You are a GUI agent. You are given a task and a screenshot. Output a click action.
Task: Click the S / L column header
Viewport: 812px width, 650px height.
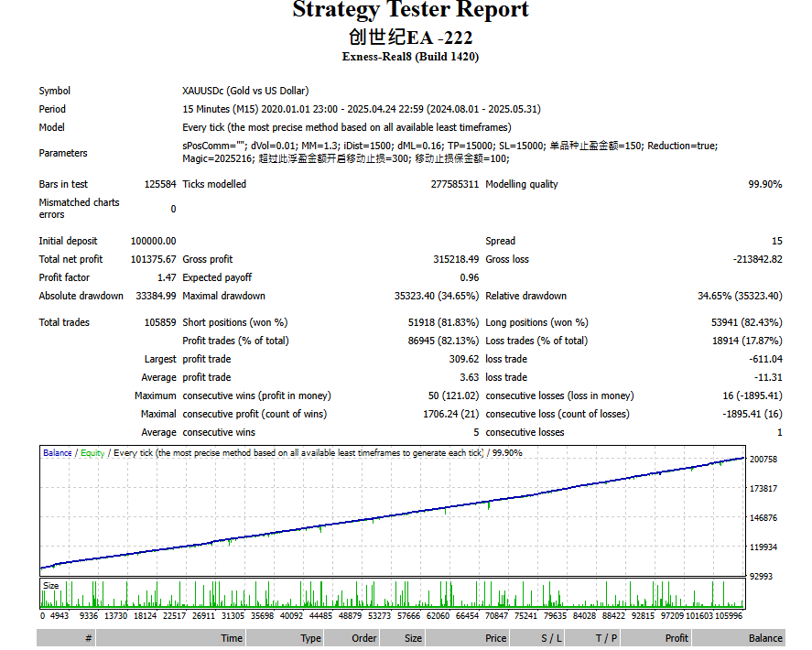[537, 638]
